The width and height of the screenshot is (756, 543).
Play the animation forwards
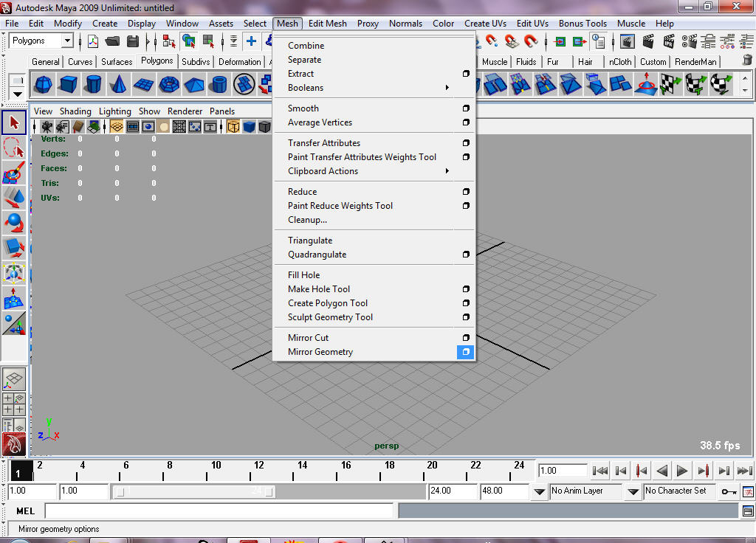click(681, 471)
